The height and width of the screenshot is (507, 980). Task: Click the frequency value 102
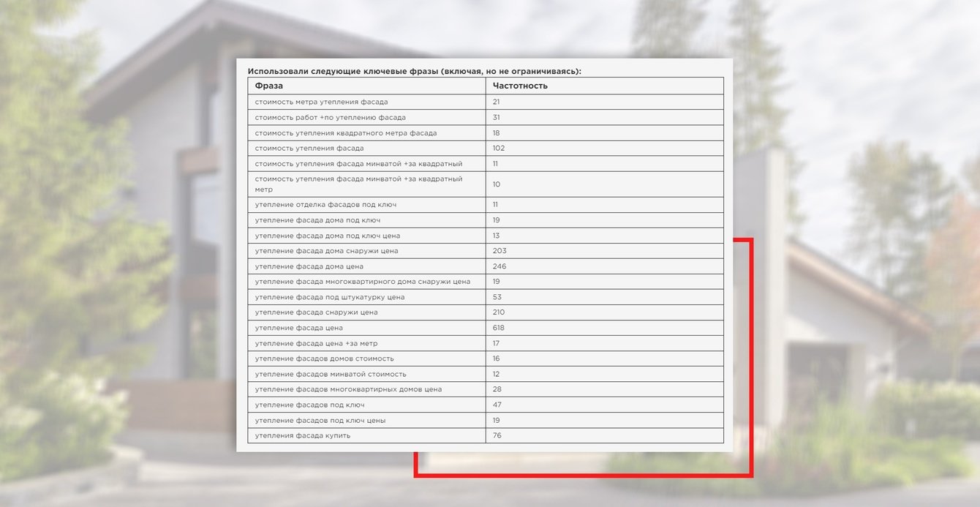[498, 149]
